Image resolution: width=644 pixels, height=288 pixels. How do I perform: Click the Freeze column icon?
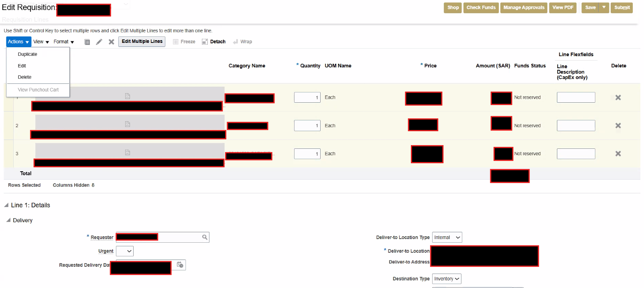pyautogui.click(x=175, y=42)
